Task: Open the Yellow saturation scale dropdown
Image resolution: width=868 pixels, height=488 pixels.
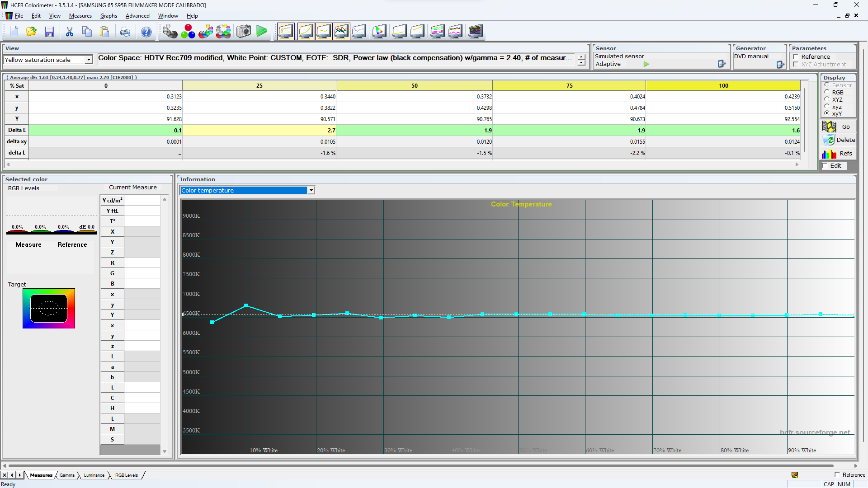Action: click(x=89, y=60)
